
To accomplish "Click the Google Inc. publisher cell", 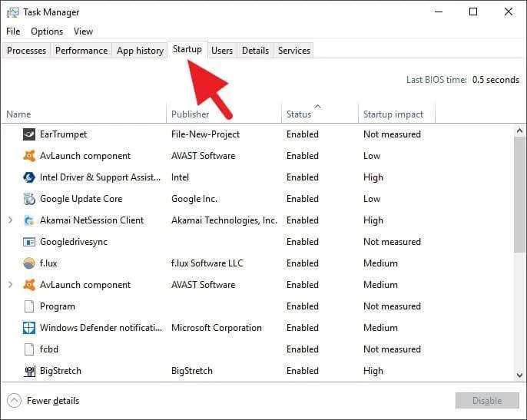I will pyautogui.click(x=194, y=199).
